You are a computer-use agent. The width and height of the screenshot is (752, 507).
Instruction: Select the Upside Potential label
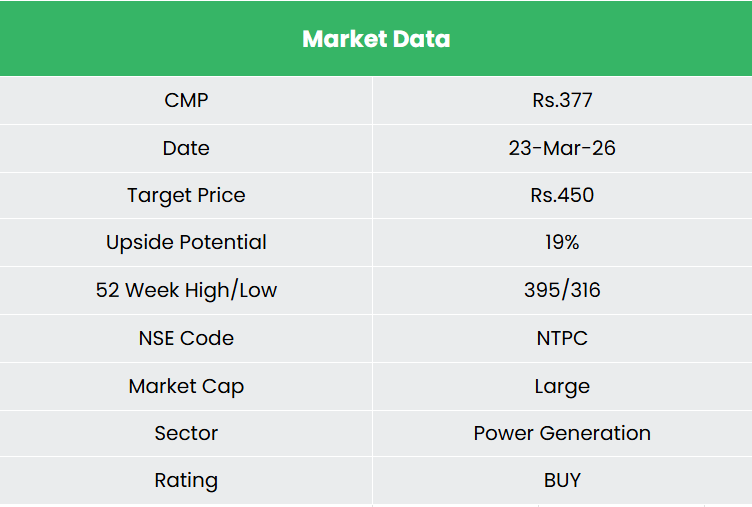[186, 242]
